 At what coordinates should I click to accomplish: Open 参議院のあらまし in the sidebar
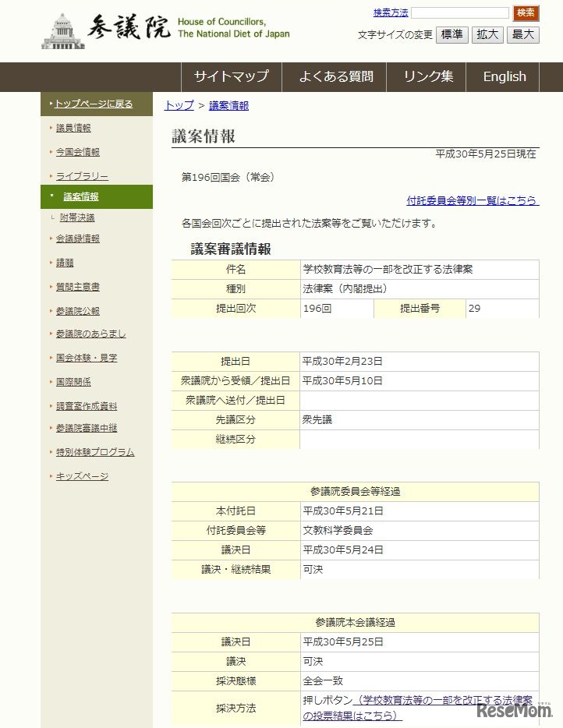point(90,334)
